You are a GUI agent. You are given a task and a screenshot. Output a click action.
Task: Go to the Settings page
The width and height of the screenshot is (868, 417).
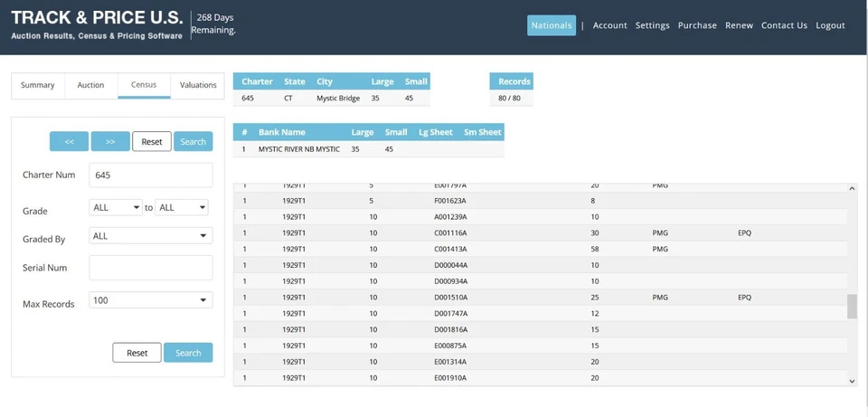(x=652, y=25)
